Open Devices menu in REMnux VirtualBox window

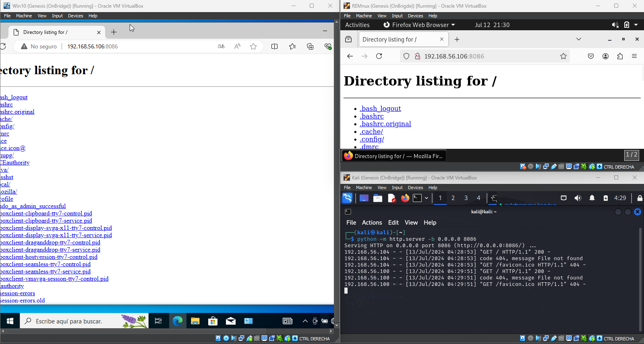(x=415, y=16)
